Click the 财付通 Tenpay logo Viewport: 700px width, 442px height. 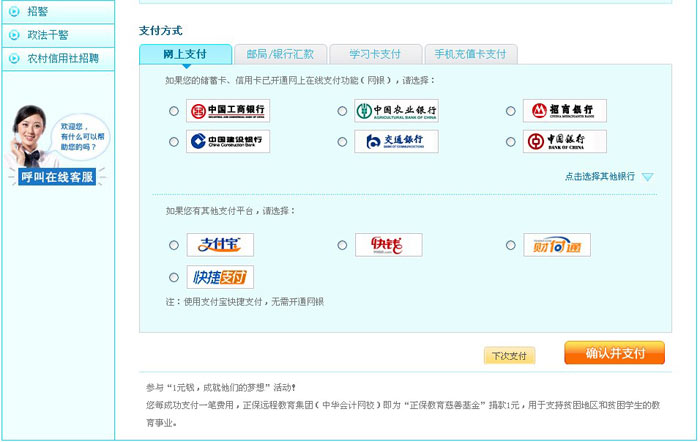(557, 245)
